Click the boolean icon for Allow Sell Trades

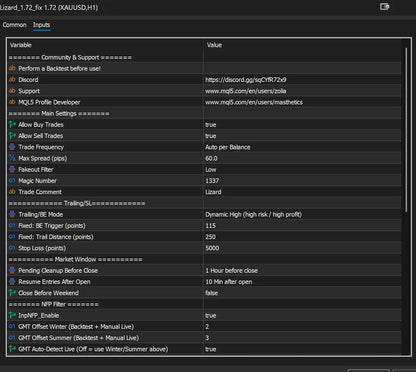[x=12, y=136]
